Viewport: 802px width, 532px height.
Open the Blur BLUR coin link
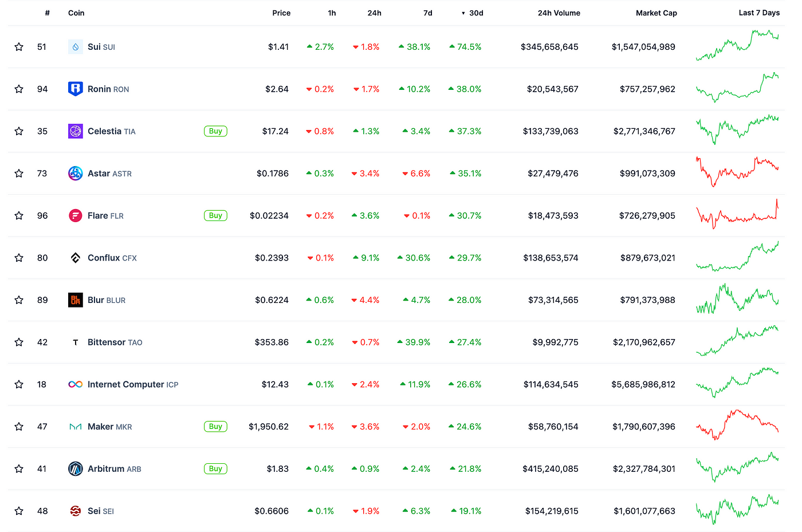coord(107,300)
